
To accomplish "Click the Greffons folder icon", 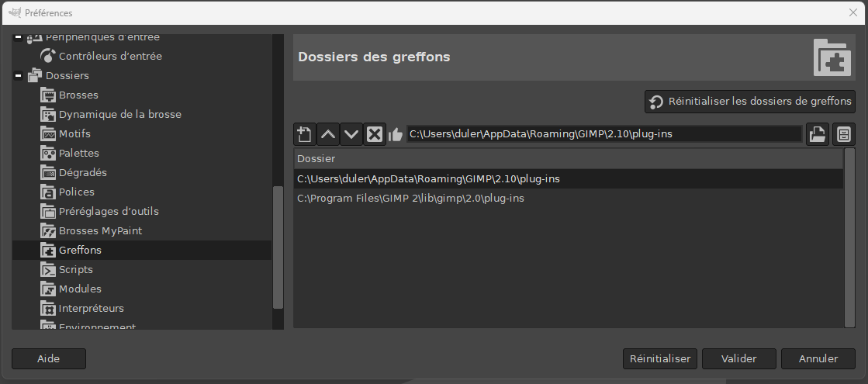I will [x=49, y=250].
